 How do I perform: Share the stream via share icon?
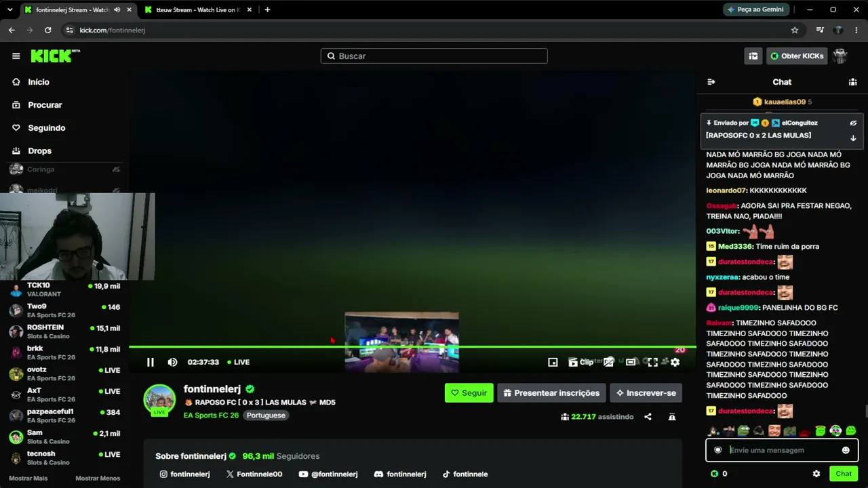[648, 417]
